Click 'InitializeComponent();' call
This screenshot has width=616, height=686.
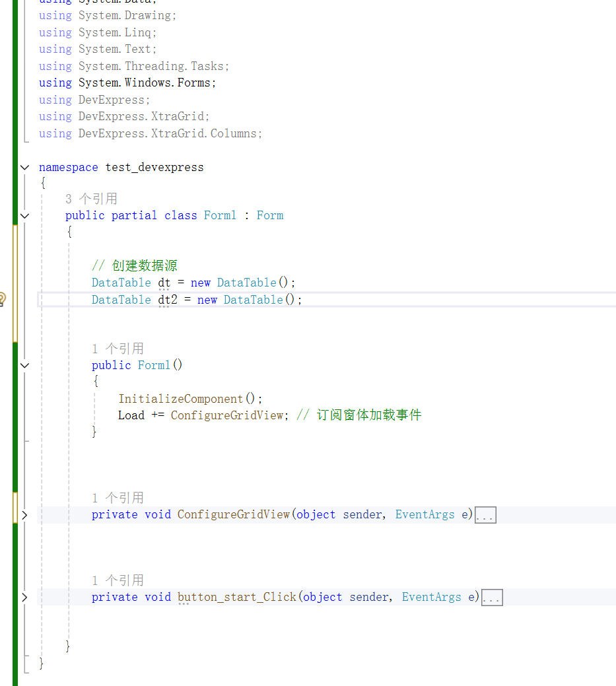(x=190, y=399)
